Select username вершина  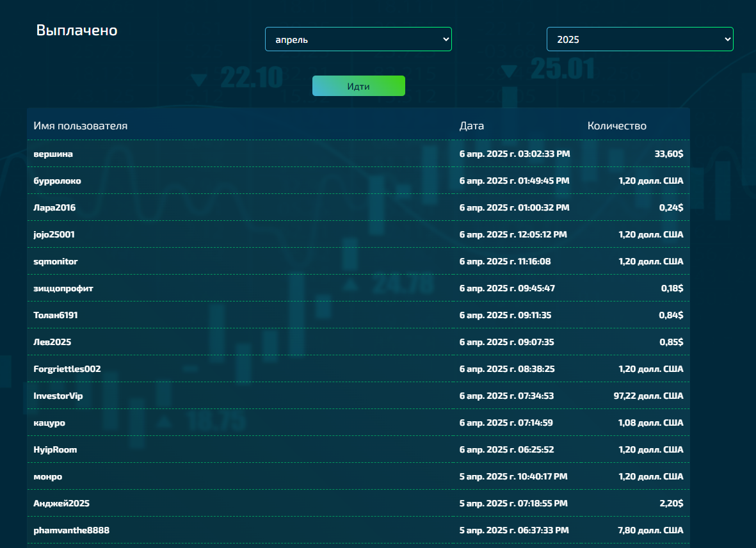coord(53,154)
